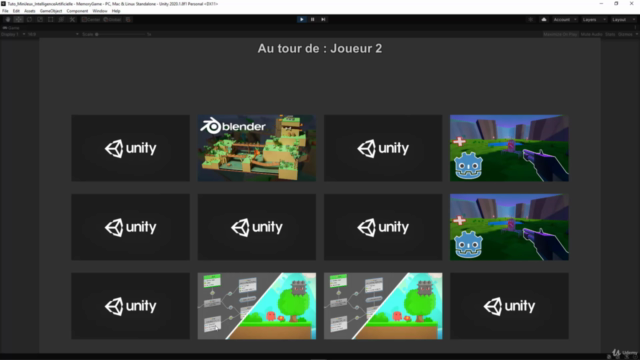Open the custom editor tools icon
This screenshot has height=360, width=640.
tap(72, 20)
